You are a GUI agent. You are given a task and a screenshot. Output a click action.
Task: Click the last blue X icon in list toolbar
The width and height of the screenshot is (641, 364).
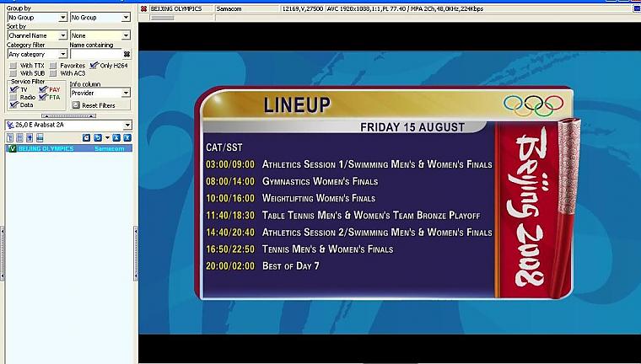[127, 138]
